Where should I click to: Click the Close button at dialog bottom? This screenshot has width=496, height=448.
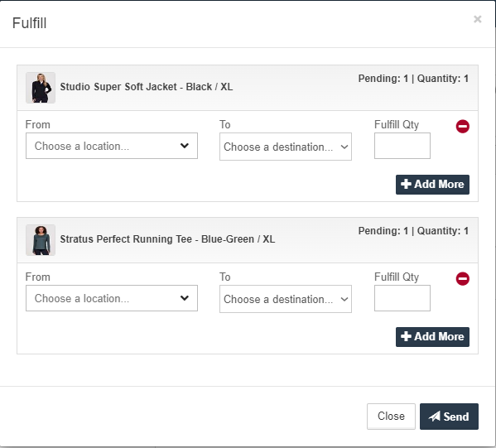[x=391, y=417]
